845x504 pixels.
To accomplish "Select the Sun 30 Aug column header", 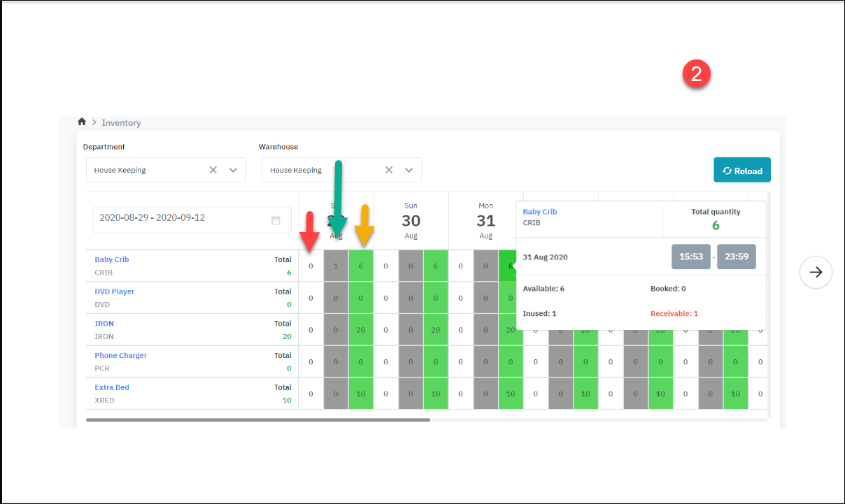I will click(x=411, y=220).
